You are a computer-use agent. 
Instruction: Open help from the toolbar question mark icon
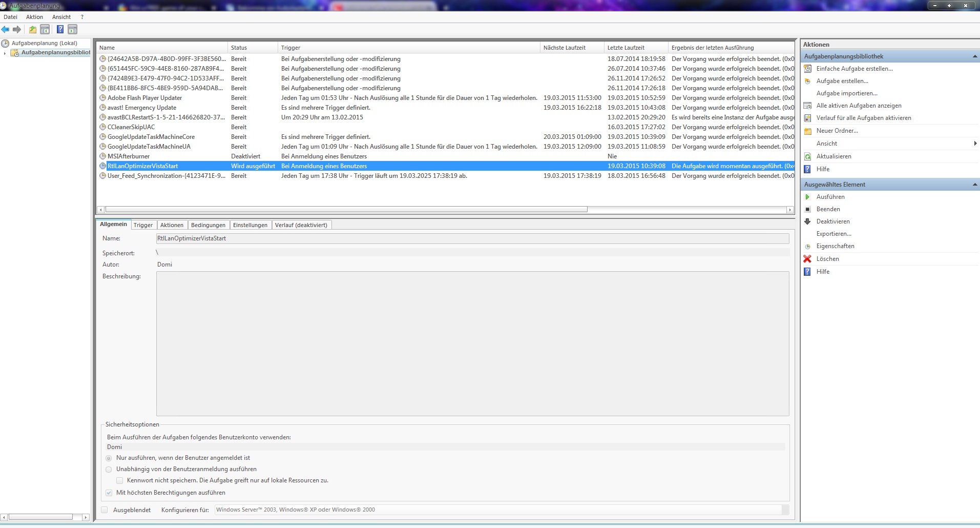point(60,30)
